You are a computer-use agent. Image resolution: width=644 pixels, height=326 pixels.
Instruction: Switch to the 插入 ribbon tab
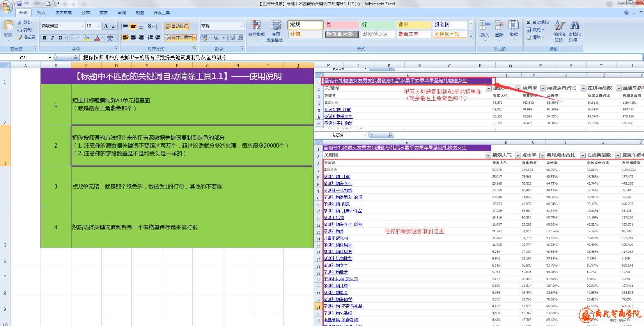(x=41, y=13)
